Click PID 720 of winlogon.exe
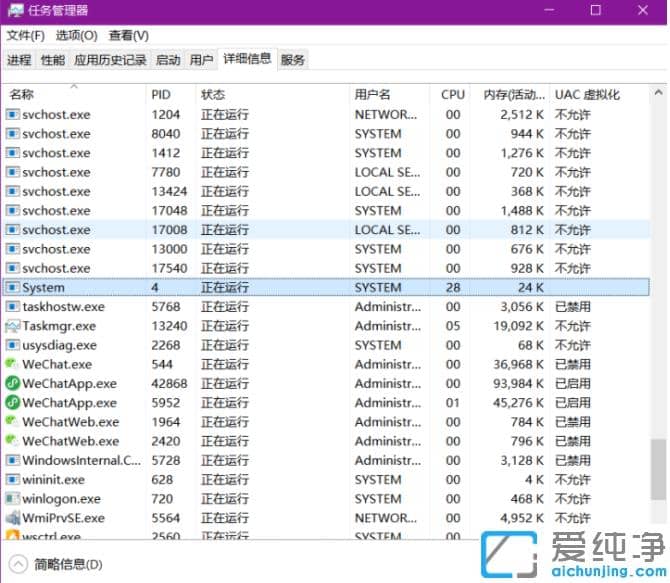Image resolution: width=670 pixels, height=583 pixels. tap(162, 499)
